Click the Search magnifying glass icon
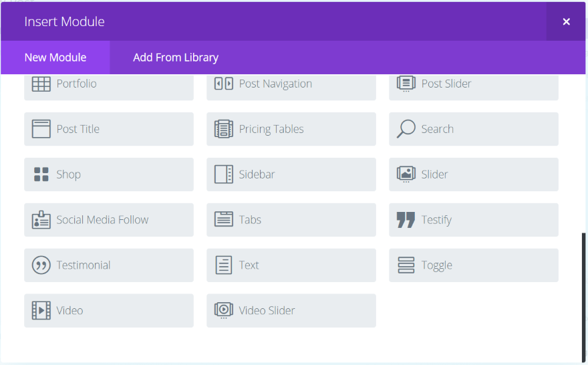This screenshot has width=588, height=365. pos(406,129)
